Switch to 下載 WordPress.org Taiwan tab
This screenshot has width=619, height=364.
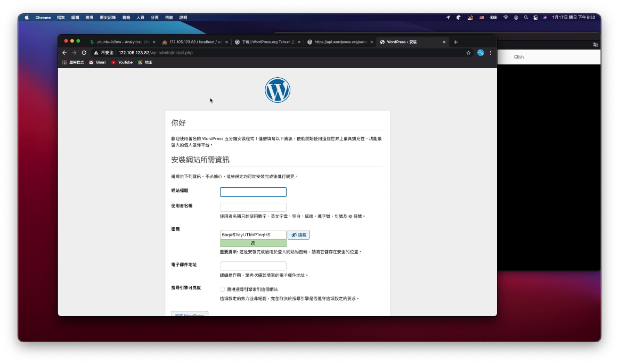(267, 42)
